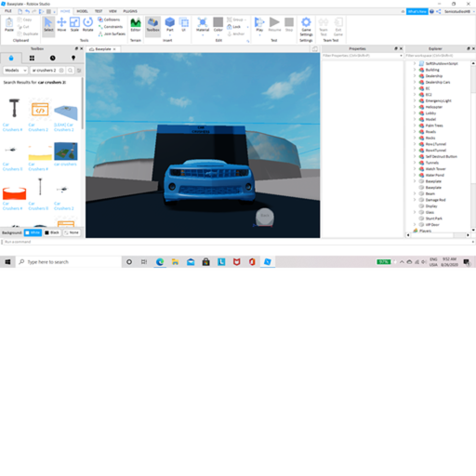Screen dimensions: 476x476
Task: Open the PLUGINS ribbon tab
Action: pyautogui.click(x=130, y=11)
